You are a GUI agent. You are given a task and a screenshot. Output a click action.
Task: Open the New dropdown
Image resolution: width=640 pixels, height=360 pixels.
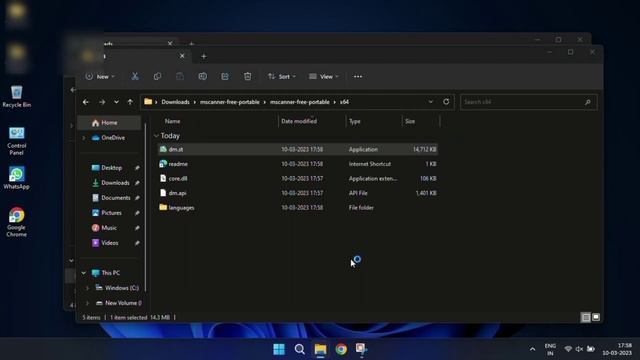pyautogui.click(x=100, y=76)
